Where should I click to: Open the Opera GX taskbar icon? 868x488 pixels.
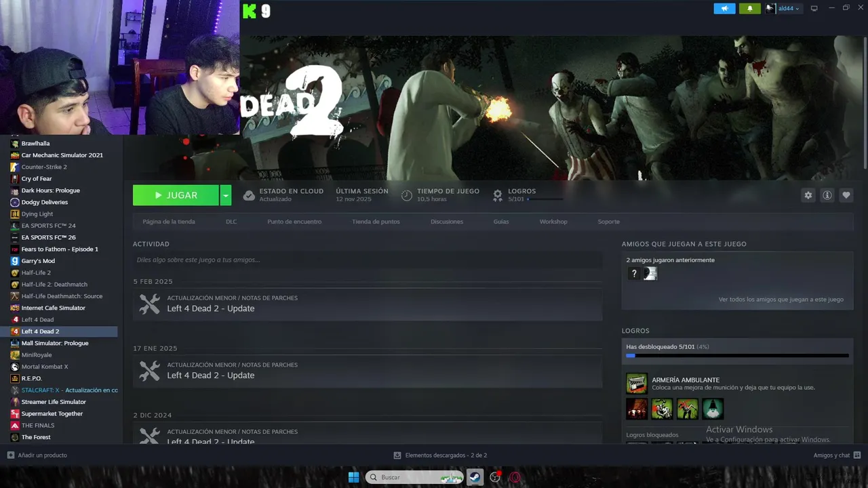click(x=515, y=477)
